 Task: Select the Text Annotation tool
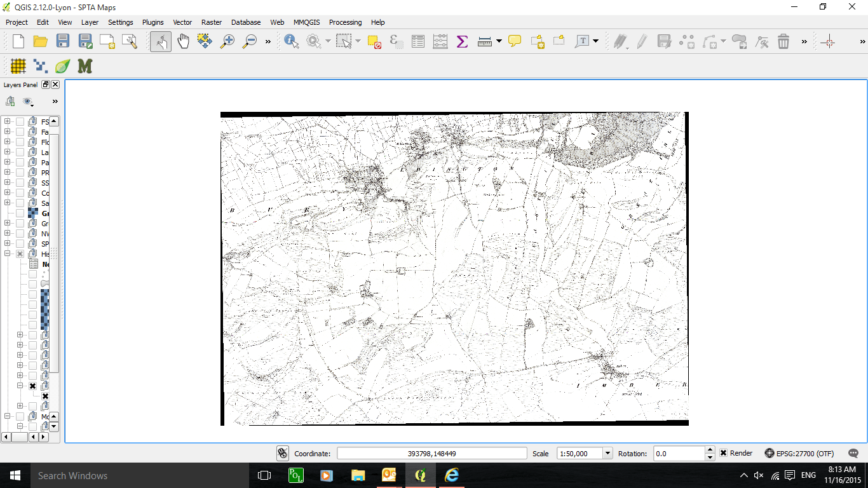click(x=582, y=41)
